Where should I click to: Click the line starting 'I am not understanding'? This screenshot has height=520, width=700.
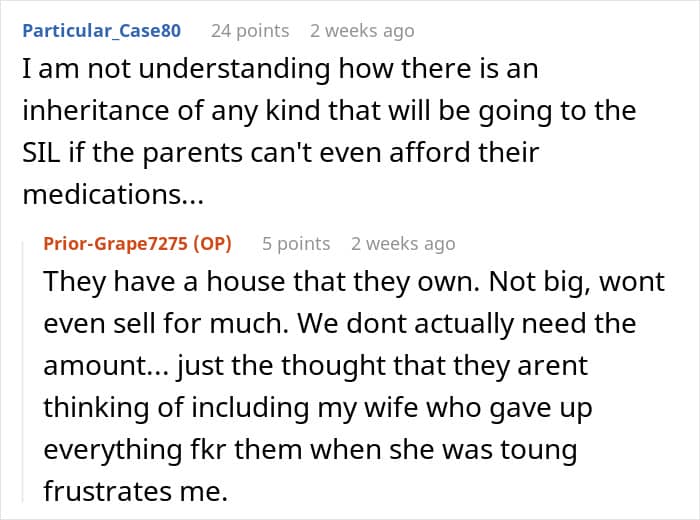(280, 69)
